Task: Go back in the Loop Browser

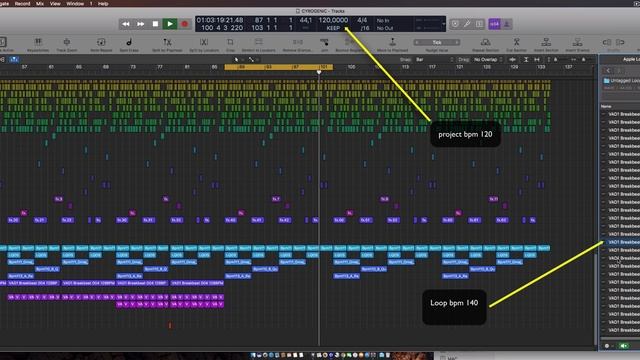Action: coord(608,71)
